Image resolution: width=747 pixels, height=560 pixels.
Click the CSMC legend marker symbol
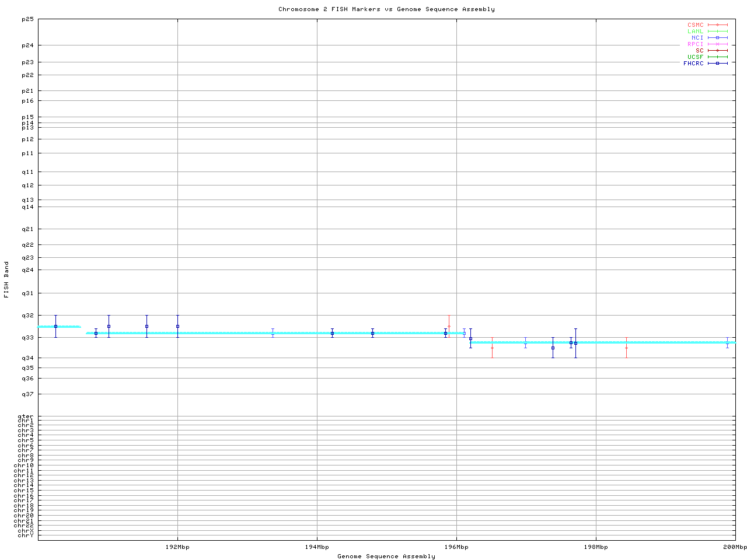717,25
